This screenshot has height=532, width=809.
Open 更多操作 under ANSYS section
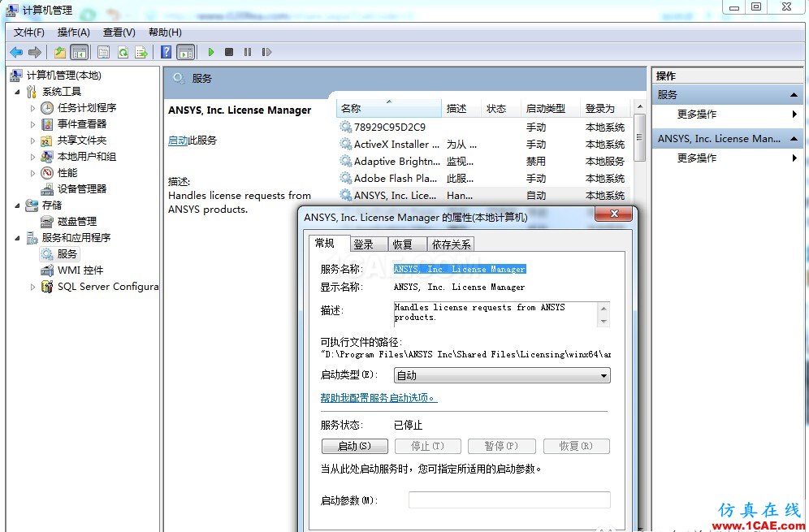(x=697, y=158)
